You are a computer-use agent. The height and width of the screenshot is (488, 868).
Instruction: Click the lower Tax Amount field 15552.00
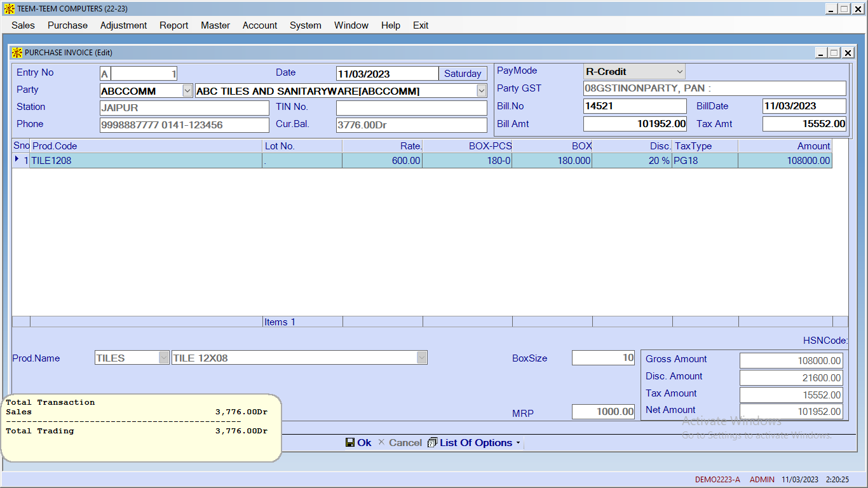(x=792, y=395)
